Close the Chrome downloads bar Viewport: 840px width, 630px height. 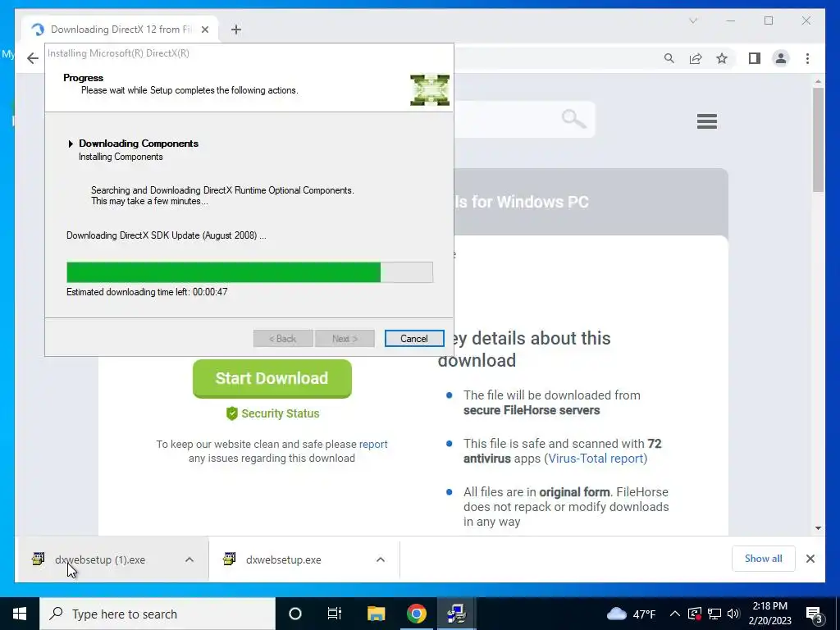[x=810, y=559]
